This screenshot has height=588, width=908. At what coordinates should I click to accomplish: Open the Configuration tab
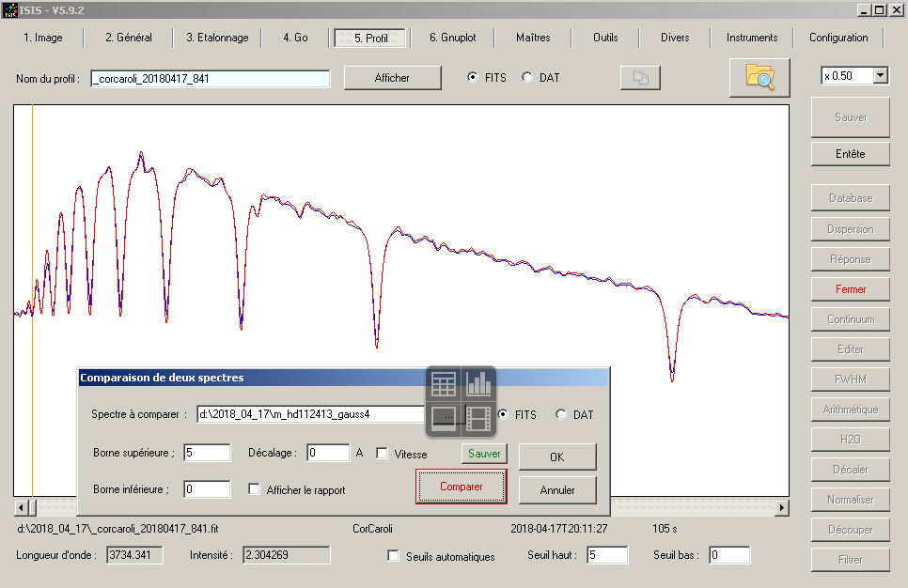(x=838, y=38)
